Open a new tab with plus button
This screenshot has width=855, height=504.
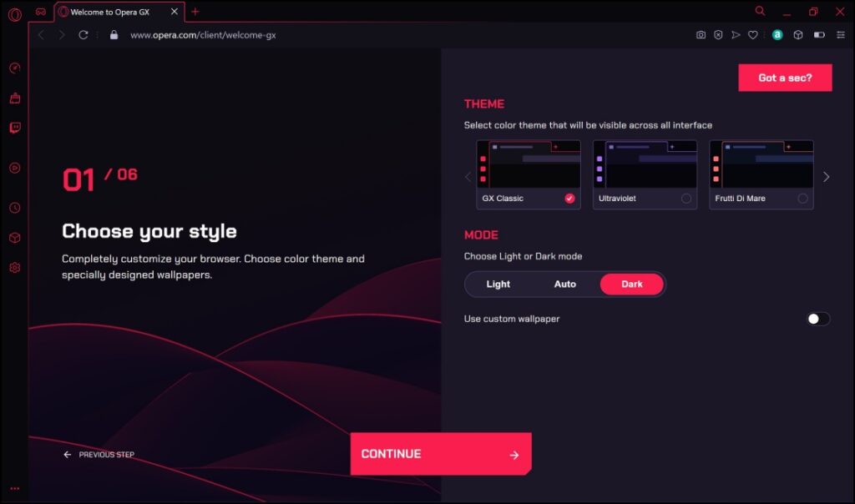tap(195, 12)
